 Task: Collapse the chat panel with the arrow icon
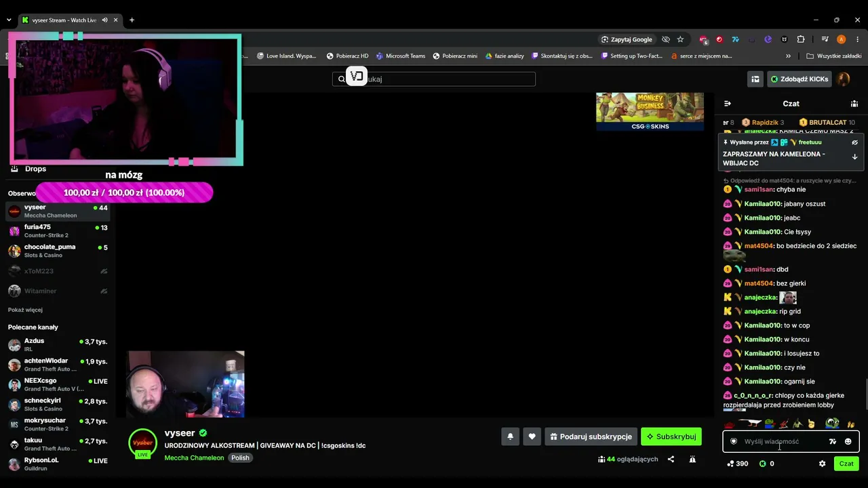[x=728, y=104]
